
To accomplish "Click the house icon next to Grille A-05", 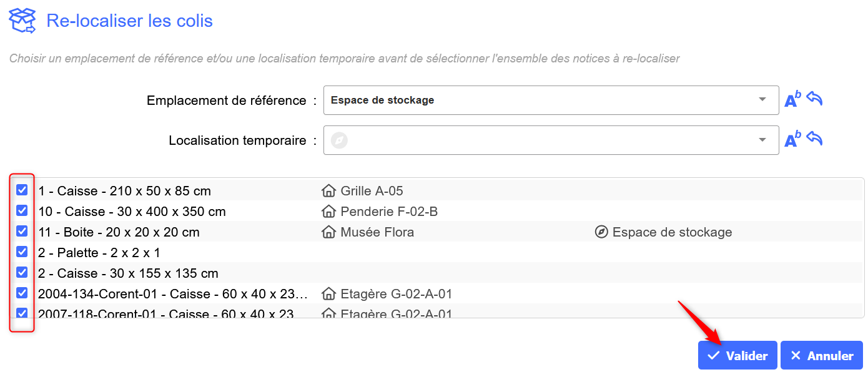I will (x=328, y=190).
